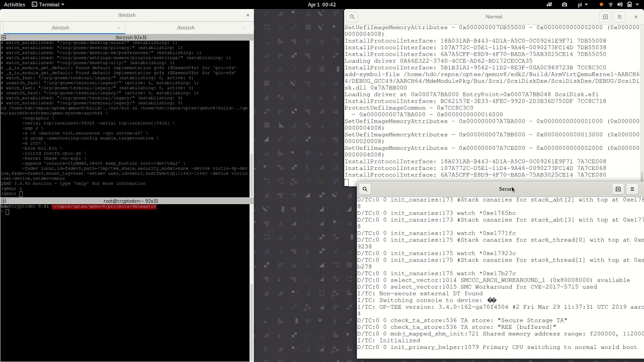Open the hamburger menu in Secure window
Viewport: 644px width, 362px height.
pos(632,189)
